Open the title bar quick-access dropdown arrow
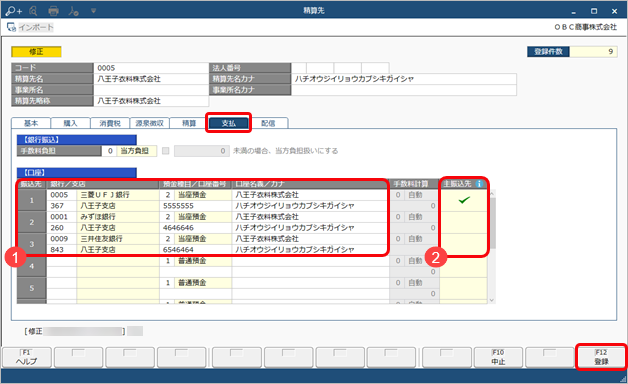 93,11
